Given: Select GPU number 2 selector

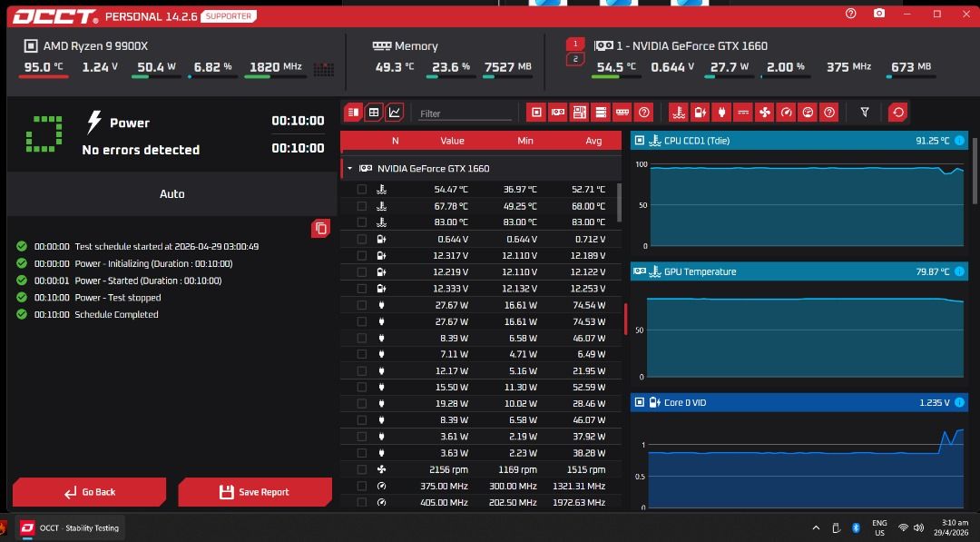Looking at the screenshot, I should (x=575, y=59).
